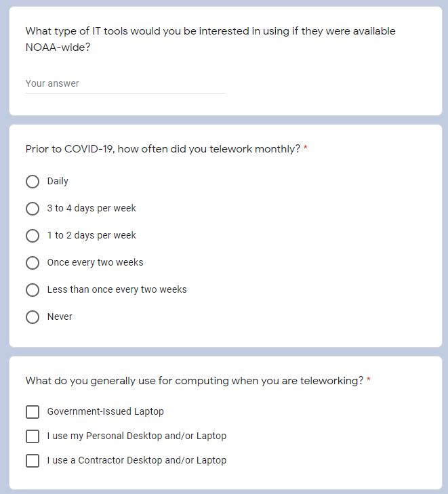Click the 'Daily' option label text
Image resolution: width=448 pixels, height=494 pixels.
tap(58, 181)
